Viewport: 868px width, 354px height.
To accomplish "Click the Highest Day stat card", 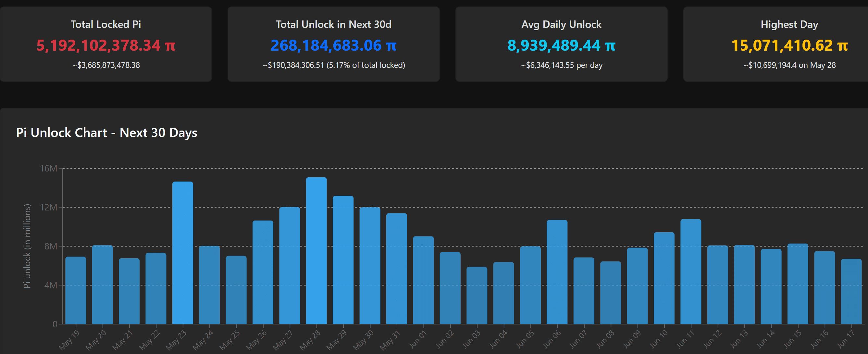I will pyautogui.click(x=776, y=44).
